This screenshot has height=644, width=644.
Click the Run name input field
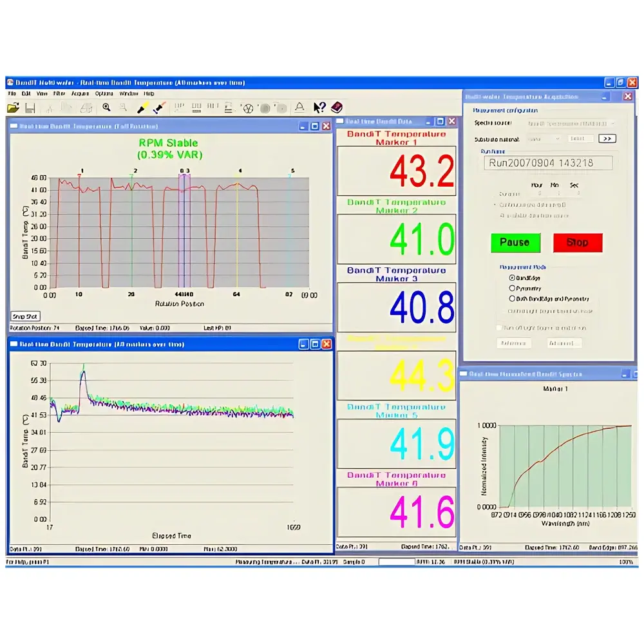(548, 163)
